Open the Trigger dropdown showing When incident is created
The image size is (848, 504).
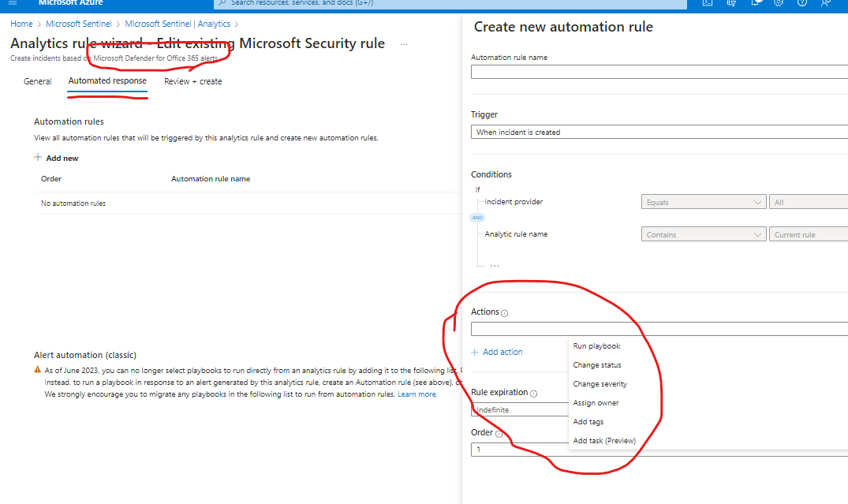(x=659, y=132)
